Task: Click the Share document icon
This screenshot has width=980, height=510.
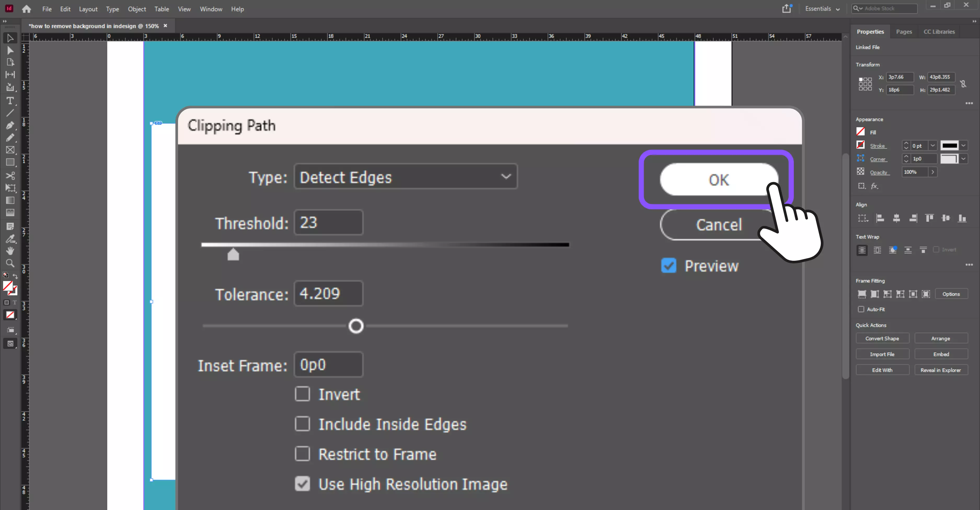Action: (x=786, y=9)
